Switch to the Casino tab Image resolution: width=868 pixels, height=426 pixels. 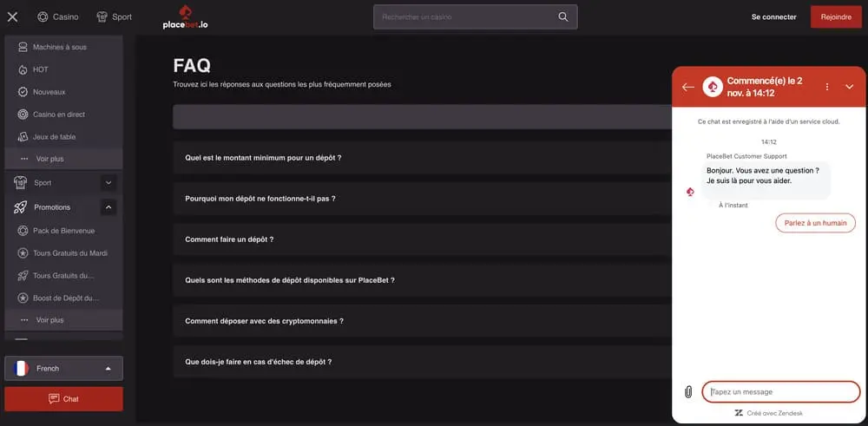point(58,16)
